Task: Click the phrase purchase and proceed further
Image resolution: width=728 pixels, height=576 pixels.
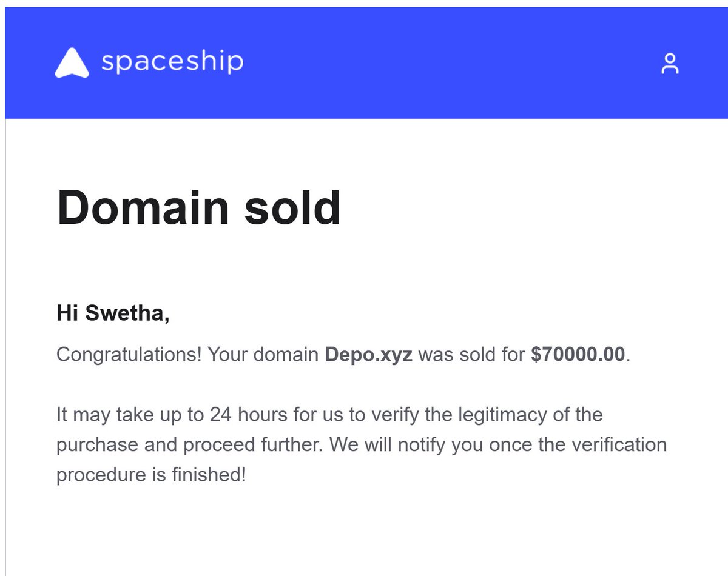Action: 190,446
